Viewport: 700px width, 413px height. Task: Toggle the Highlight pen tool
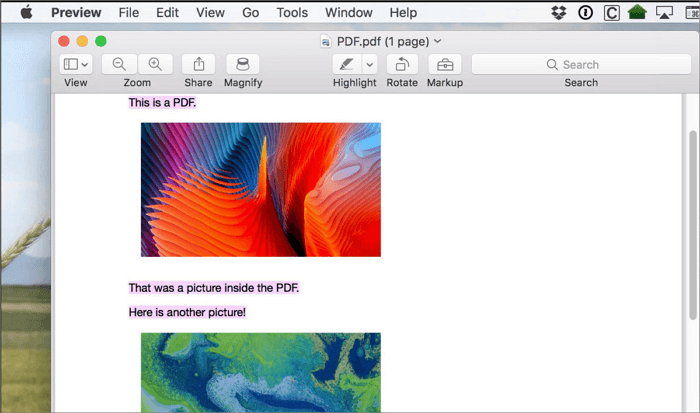click(346, 64)
